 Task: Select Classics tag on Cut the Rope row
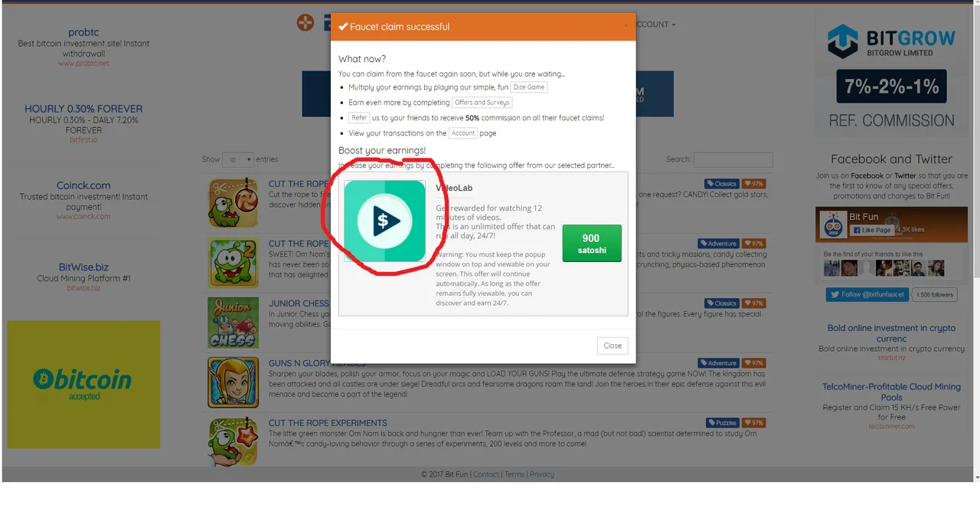(722, 184)
